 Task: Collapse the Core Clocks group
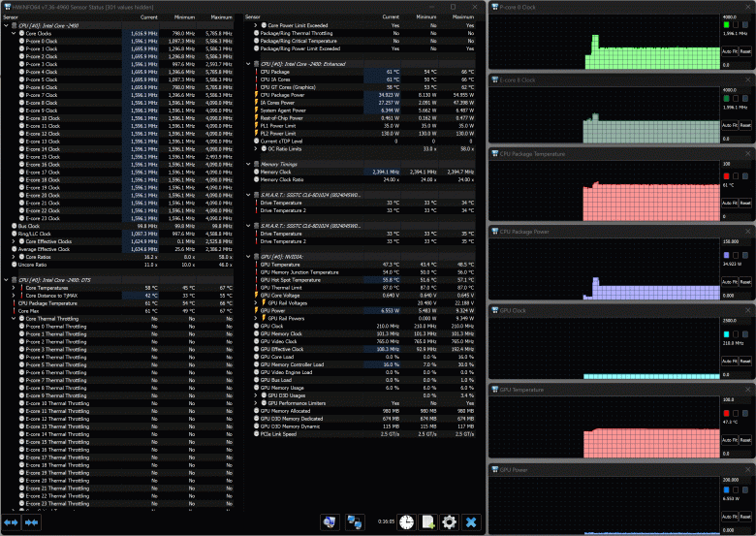pyautogui.click(x=14, y=34)
